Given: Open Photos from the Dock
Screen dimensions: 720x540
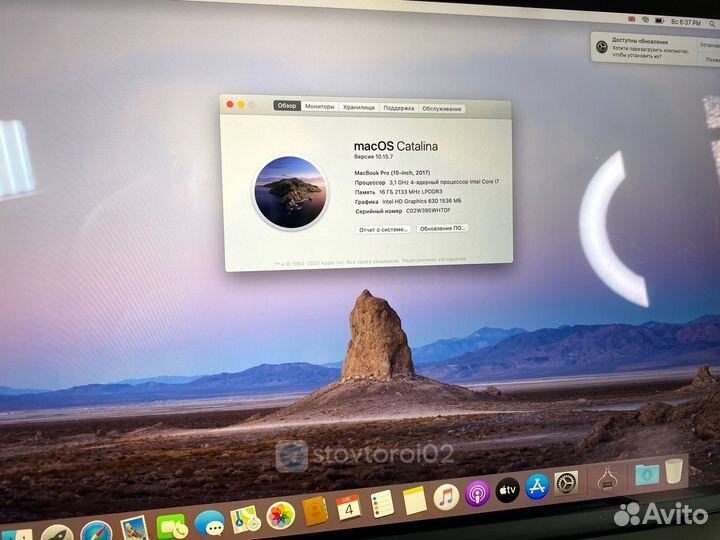Looking at the screenshot, I should click(x=280, y=515).
